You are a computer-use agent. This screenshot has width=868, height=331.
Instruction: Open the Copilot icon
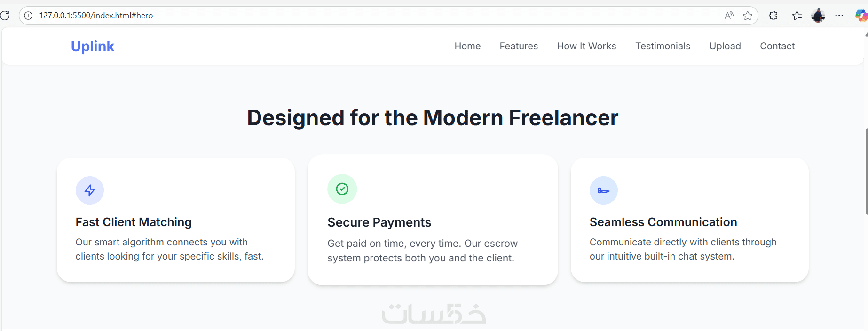861,16
